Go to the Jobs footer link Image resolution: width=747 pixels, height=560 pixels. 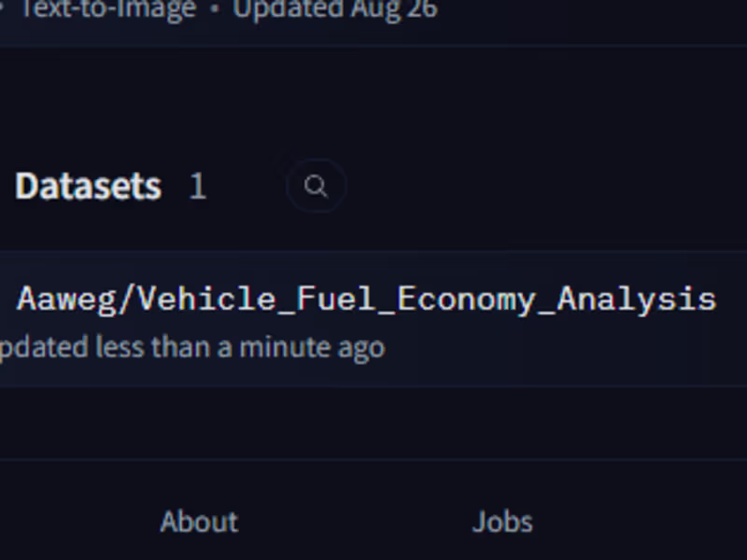point(502,521)
